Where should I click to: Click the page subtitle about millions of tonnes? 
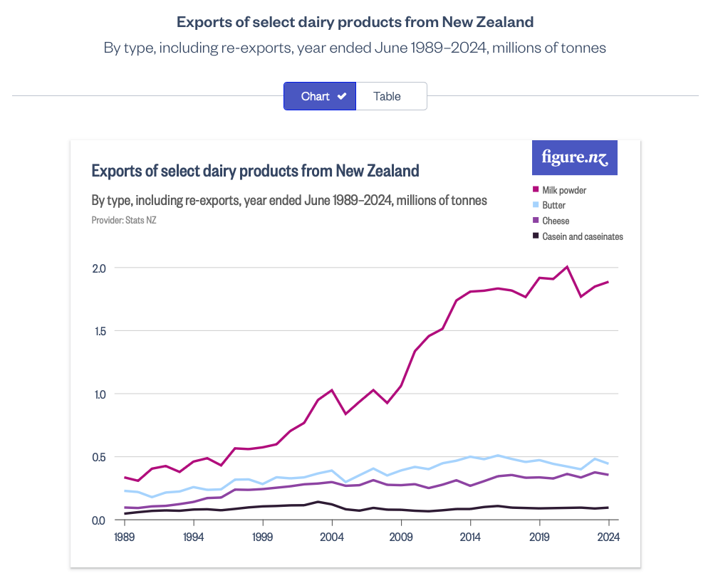point(355,48)
